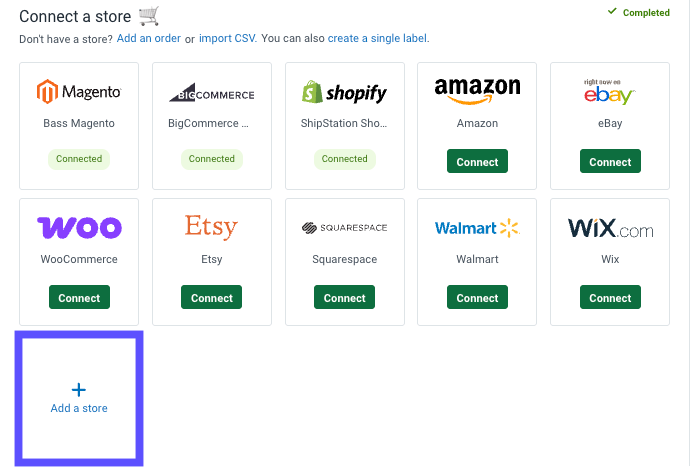
Task: Open the 'Add an order' link
Action: point(149,39)
